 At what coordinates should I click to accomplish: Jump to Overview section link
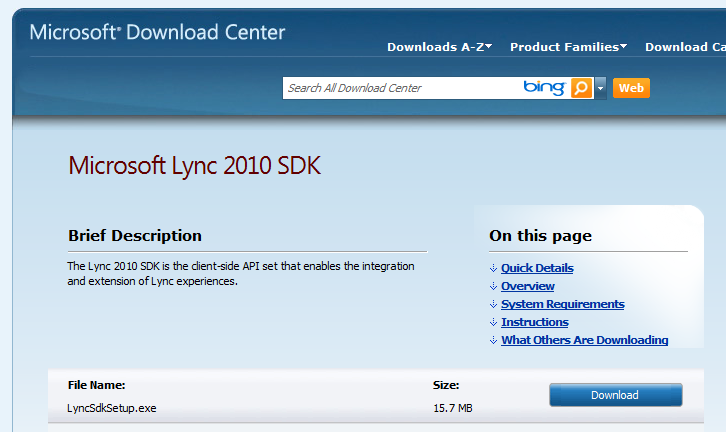[x=527, y=286]
